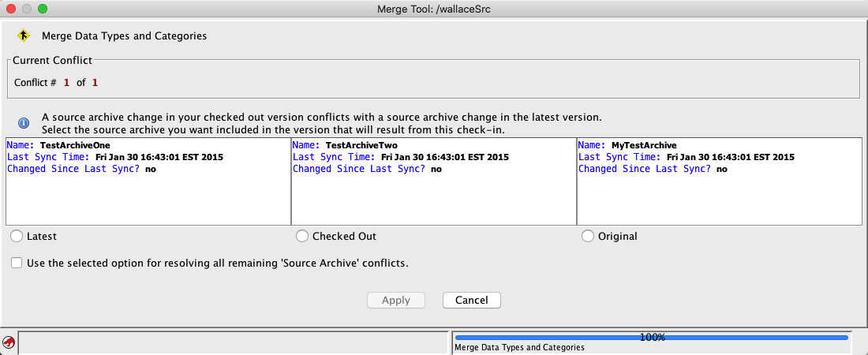Image resolution: width=868 pixels, height=355 pixels.
Task: Click the Merge Data Types header icon
Action: click(24, 35)
